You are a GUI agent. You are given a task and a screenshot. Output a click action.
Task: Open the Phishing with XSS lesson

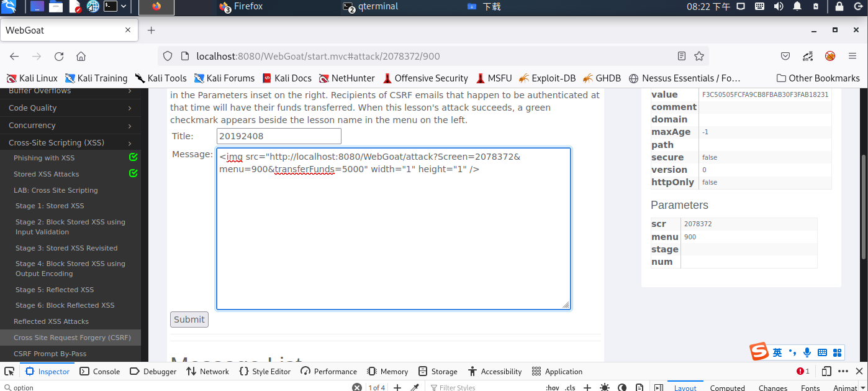44,158
